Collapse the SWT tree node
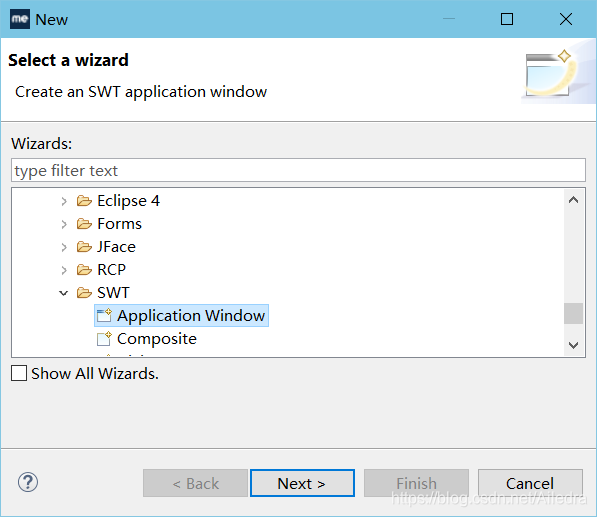The image size is (597, 517). [x=64, y=293]
